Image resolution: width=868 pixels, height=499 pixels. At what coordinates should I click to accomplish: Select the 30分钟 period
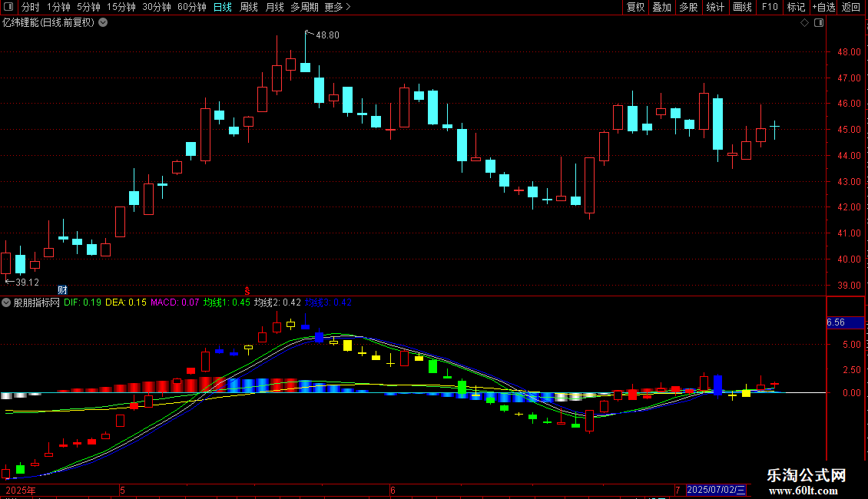pos(156,7)
